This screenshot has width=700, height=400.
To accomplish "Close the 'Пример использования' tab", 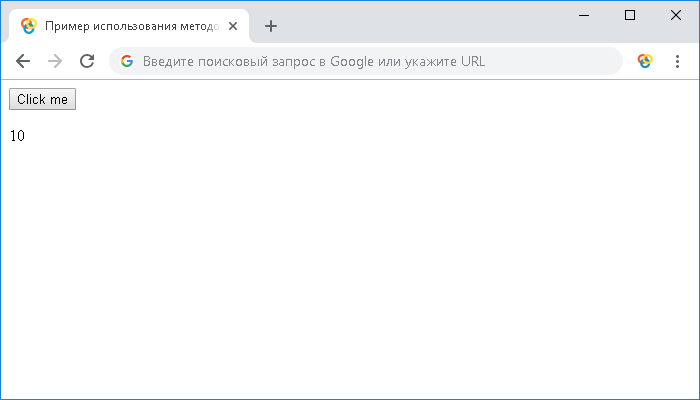I will (x=233, y=26).
